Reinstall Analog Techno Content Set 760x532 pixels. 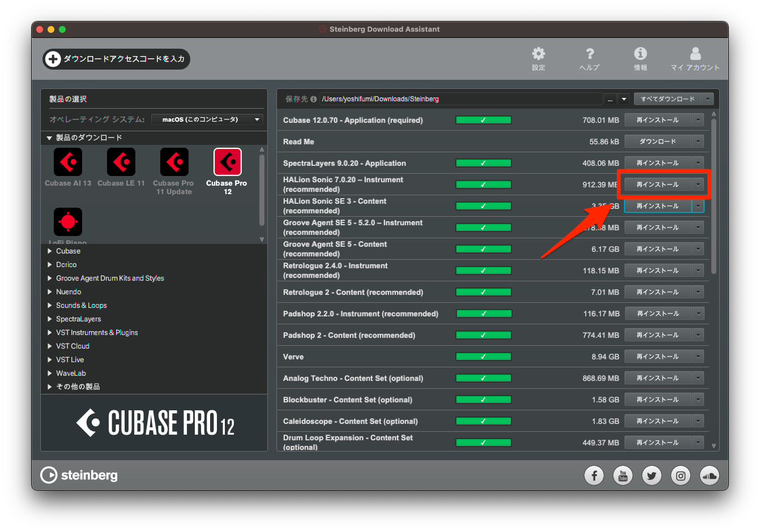[x=657, y=378]
